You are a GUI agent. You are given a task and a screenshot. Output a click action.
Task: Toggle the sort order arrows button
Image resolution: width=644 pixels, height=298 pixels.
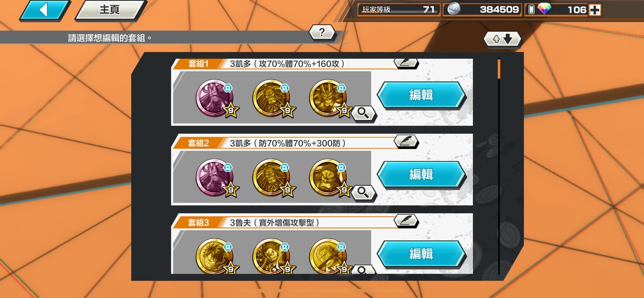coord(502,39)
